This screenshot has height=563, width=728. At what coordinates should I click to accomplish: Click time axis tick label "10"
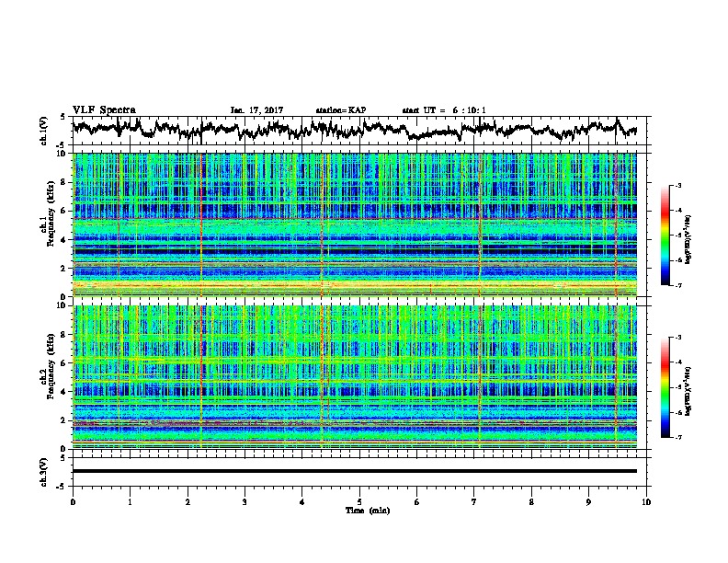tap(646, 501)
